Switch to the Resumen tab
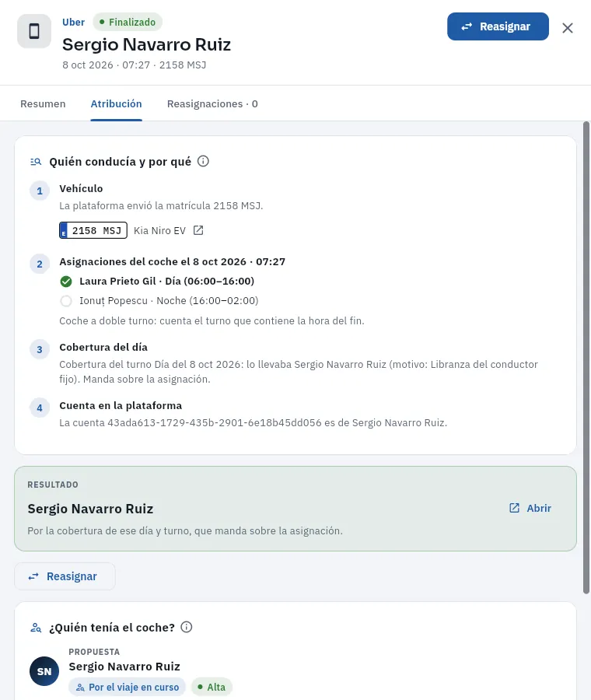Viewport: 591px width, 700px height. (x=43, y=104)
